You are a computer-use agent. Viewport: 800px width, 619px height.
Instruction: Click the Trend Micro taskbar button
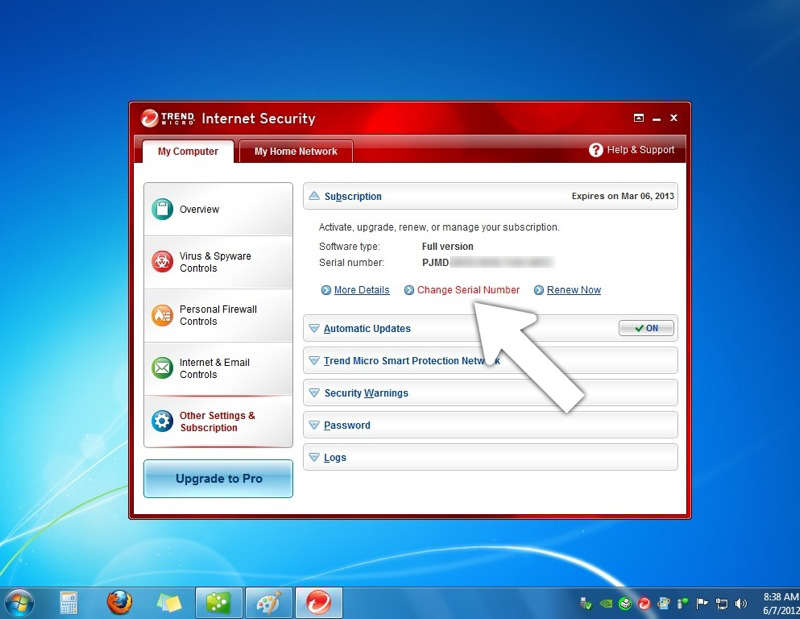pyautogui.click(x=319, y=603)
